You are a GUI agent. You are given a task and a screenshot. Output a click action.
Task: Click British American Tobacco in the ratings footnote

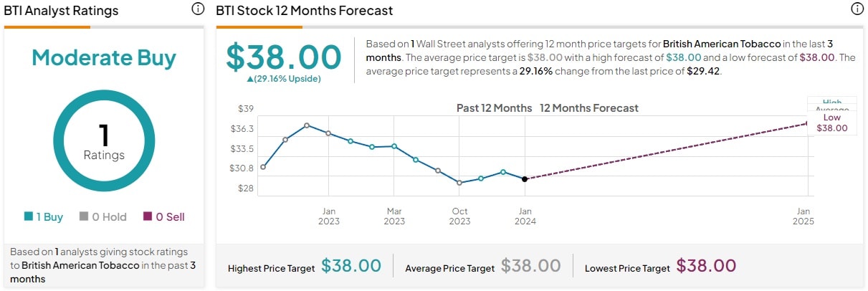(x=80, y=265)
